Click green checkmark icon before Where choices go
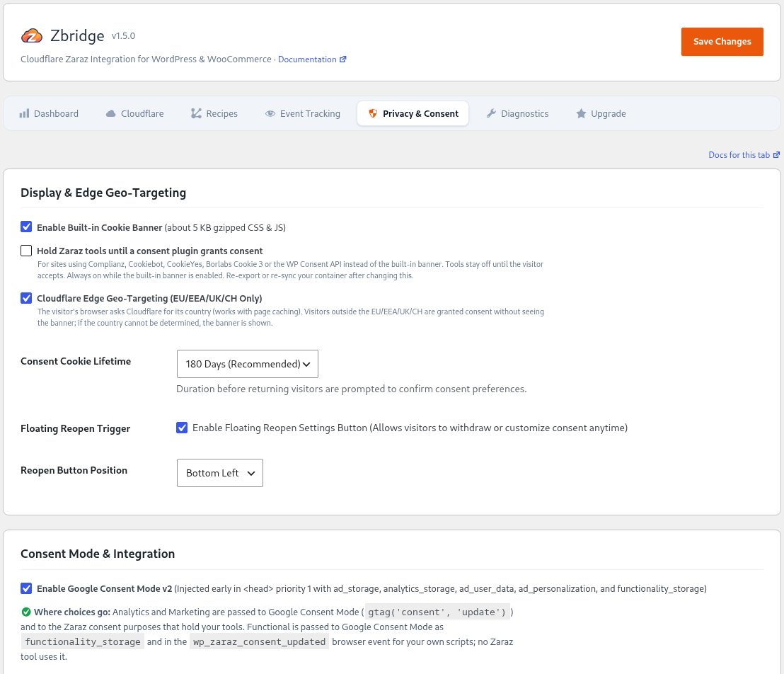The image size is (784, 674). pos(26,612)
